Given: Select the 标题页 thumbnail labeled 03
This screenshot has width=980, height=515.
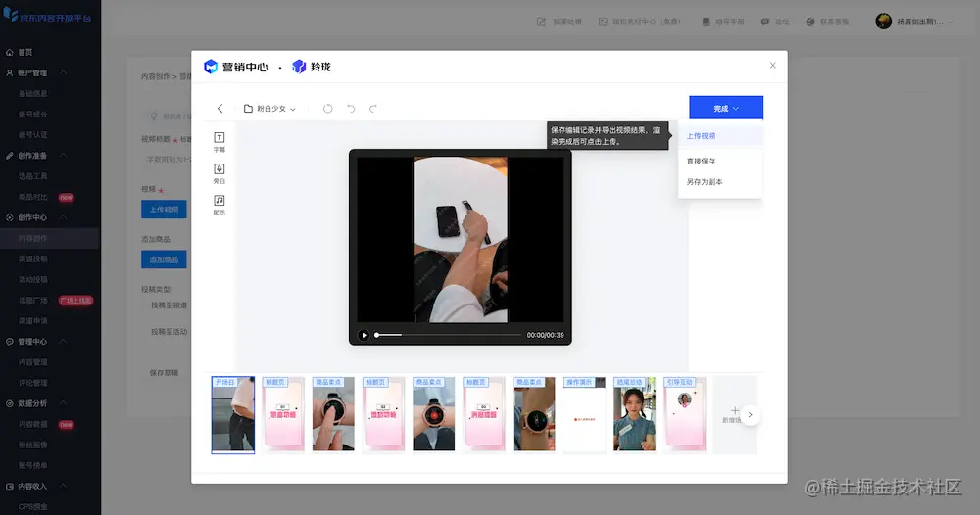Looking at the screenshot, I should click(x=484, y=413).
